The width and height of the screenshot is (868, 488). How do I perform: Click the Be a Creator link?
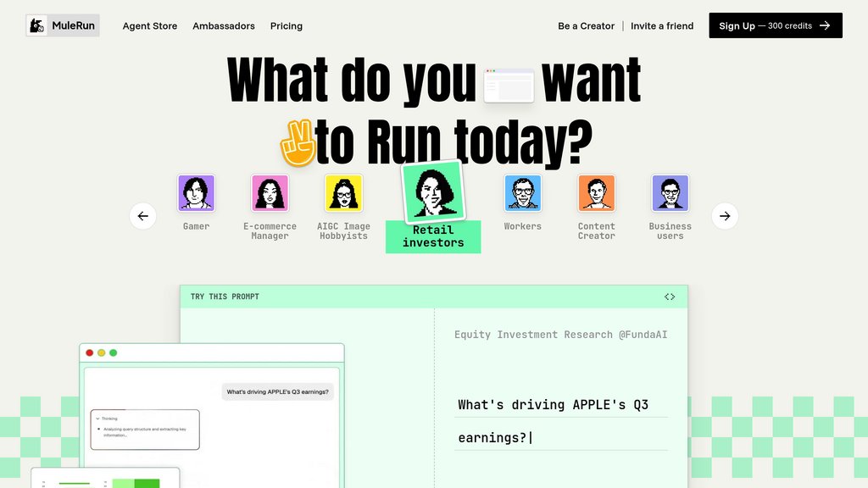pos(586,25)
